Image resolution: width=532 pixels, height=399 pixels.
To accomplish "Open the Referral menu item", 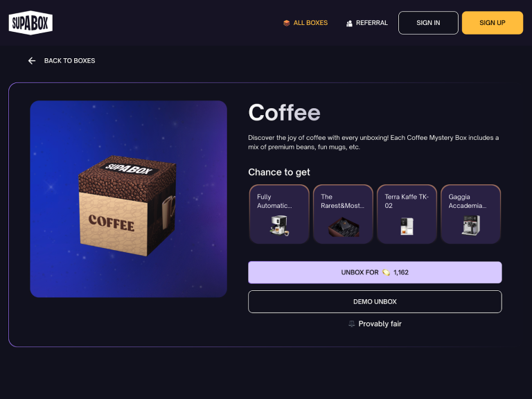I will click(x=366, y=23).
